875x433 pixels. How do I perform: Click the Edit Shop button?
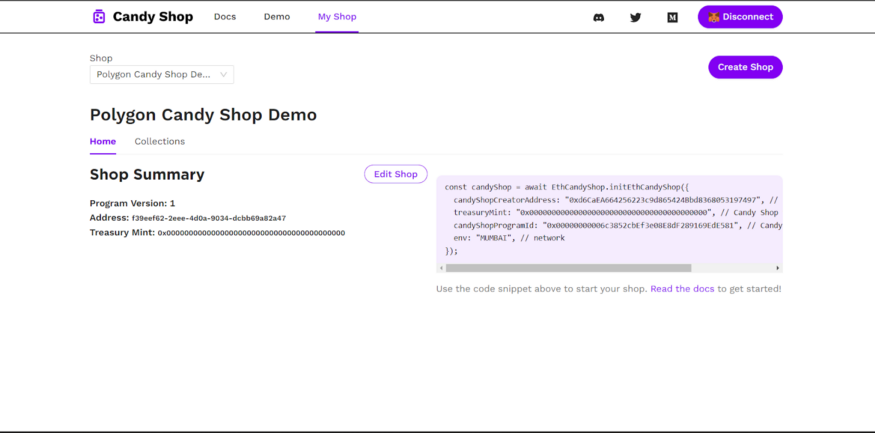point(396,174)
